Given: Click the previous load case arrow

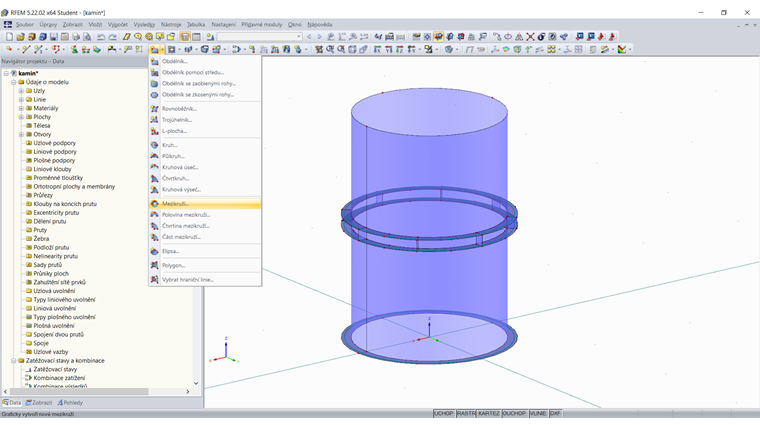Looking at the screenshot, I should (x=309, y=37).
